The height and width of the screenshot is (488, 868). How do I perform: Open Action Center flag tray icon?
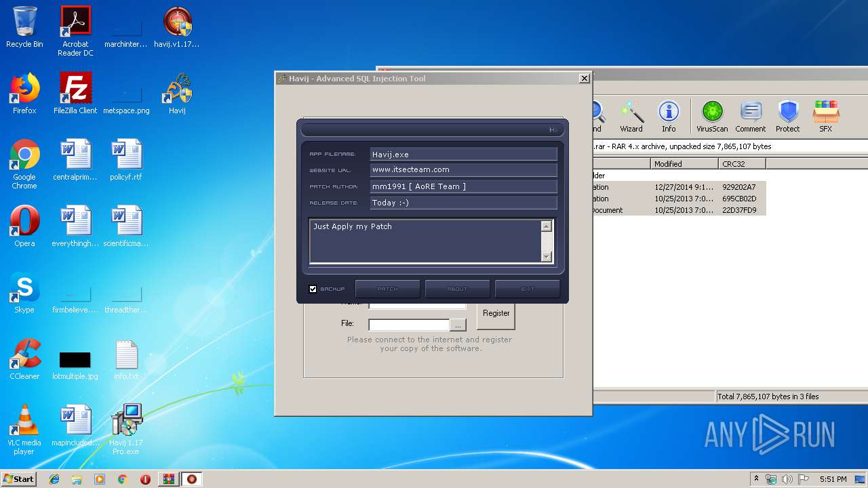[x=802, y=479]
